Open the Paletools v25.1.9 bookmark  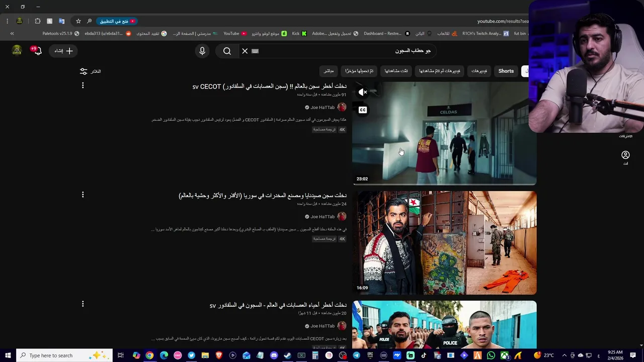pyautogui.click(x=61, y=34)
